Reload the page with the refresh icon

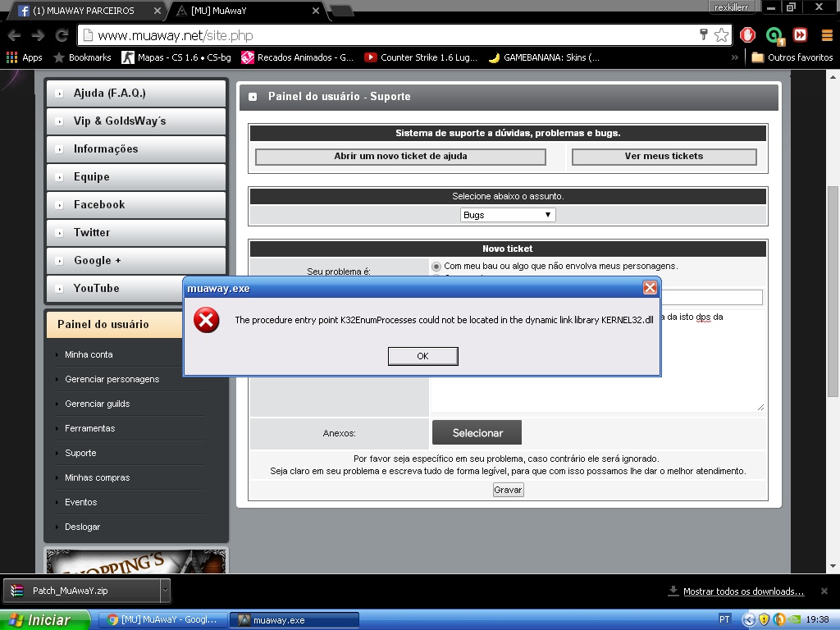[62, 35]
